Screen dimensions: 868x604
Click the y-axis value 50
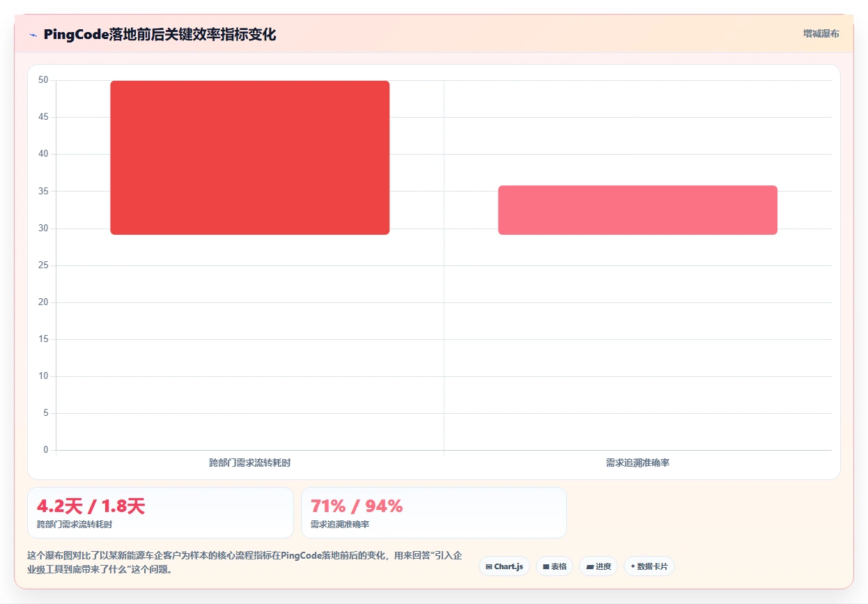coord(43,80)
